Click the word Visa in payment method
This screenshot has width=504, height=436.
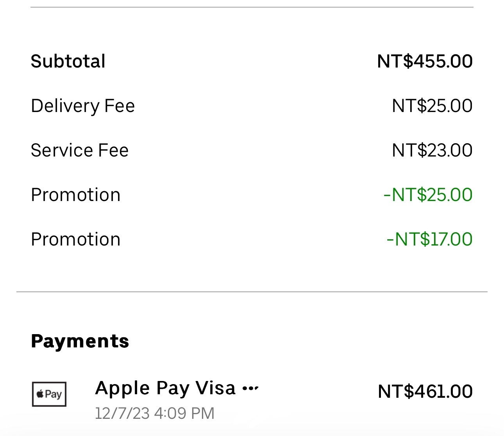216,388
